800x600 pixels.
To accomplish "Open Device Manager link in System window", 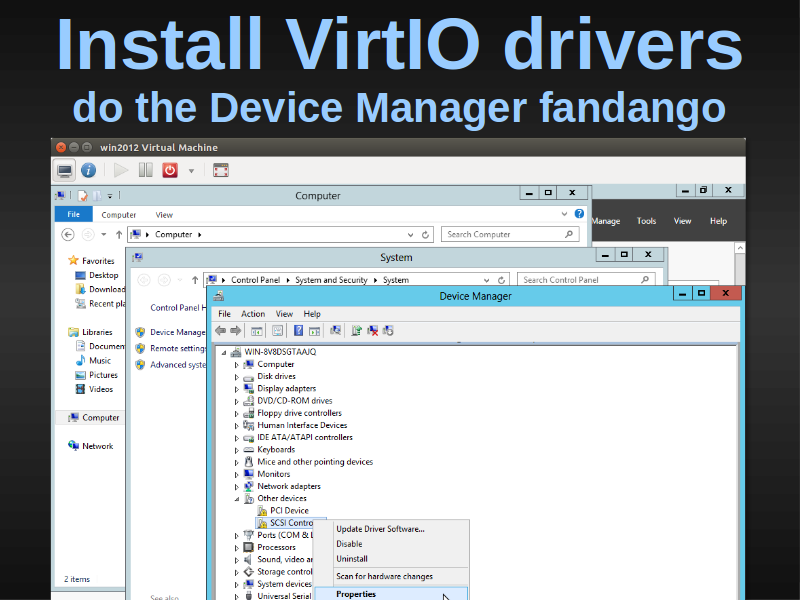I will tap(178, 332).
